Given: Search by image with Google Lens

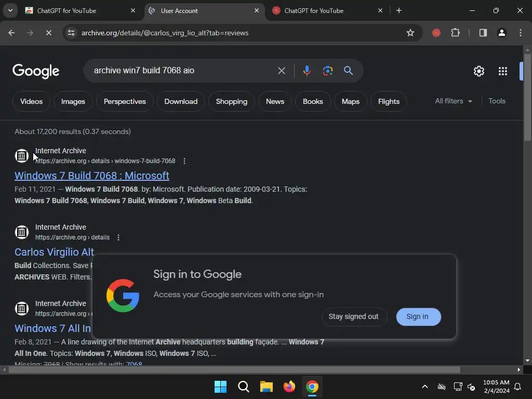Looking at the screenshot, I should [327, 71].
